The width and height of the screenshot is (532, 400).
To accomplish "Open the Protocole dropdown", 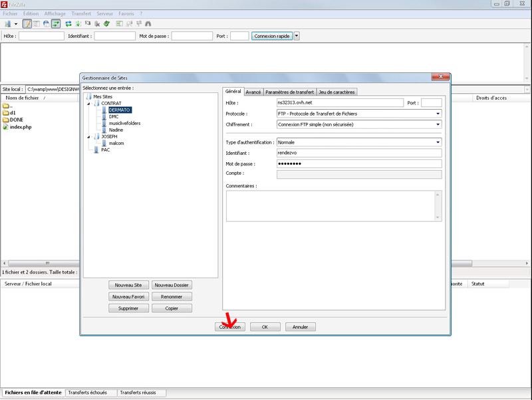I will [x=359, y=114].
